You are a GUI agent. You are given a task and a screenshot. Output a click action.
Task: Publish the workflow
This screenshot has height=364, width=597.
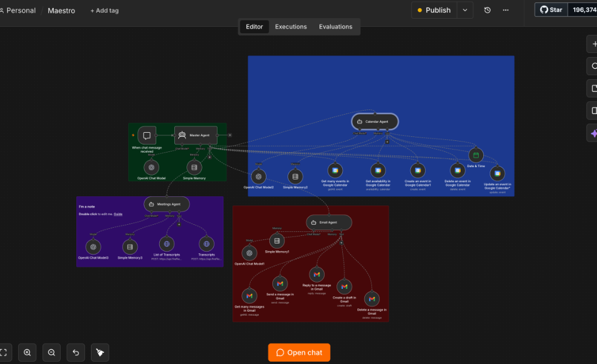click(434, 10)
